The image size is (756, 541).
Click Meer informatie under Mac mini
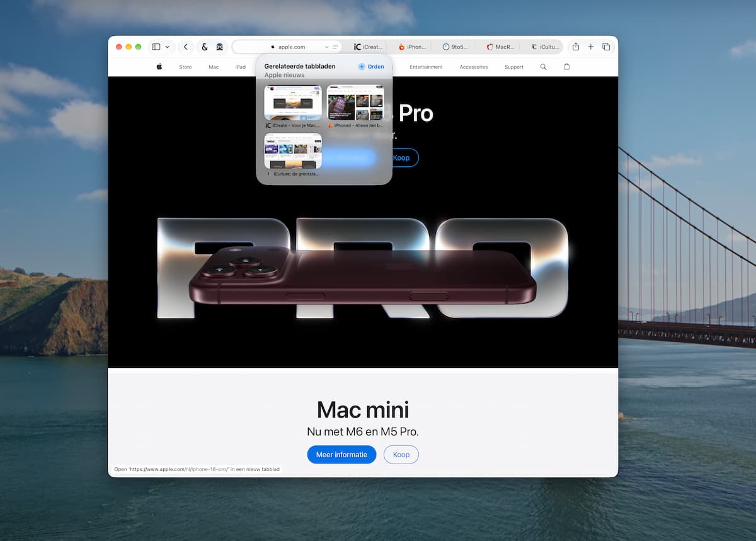pos(341,455)
